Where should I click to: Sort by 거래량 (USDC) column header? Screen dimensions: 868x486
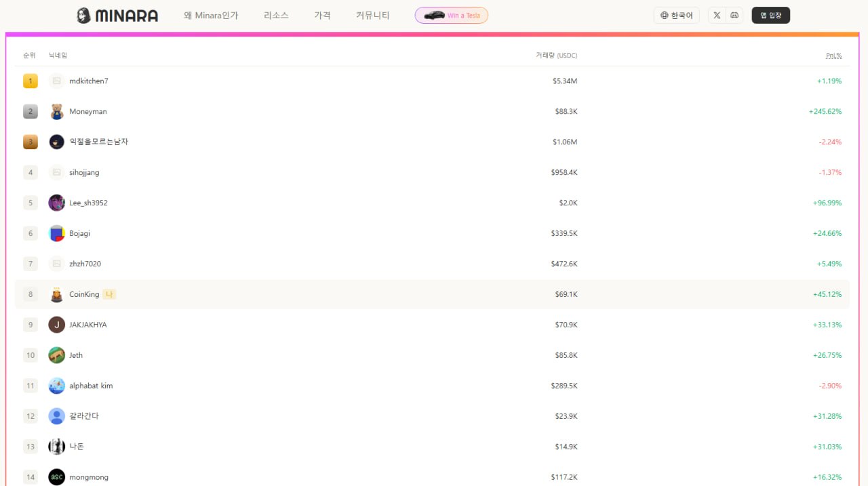point(556,56)
